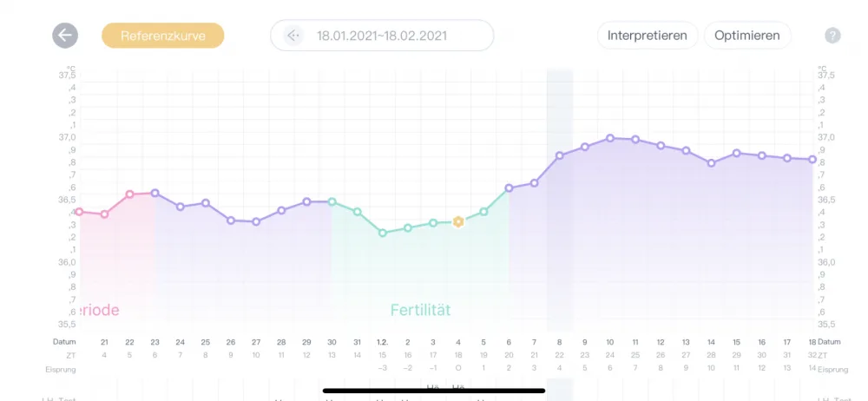Click the Fertilität phase label
This screenshot has width=868, height=401.
coord(421,310)
